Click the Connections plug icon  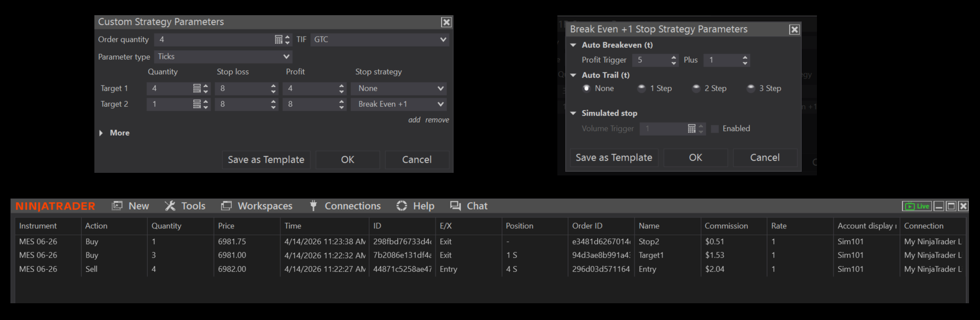(313, 206)
